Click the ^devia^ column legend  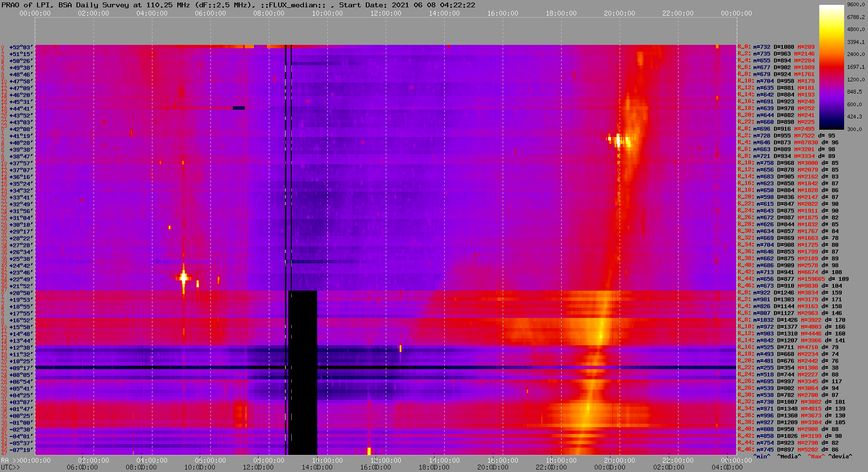pos(840,457)
